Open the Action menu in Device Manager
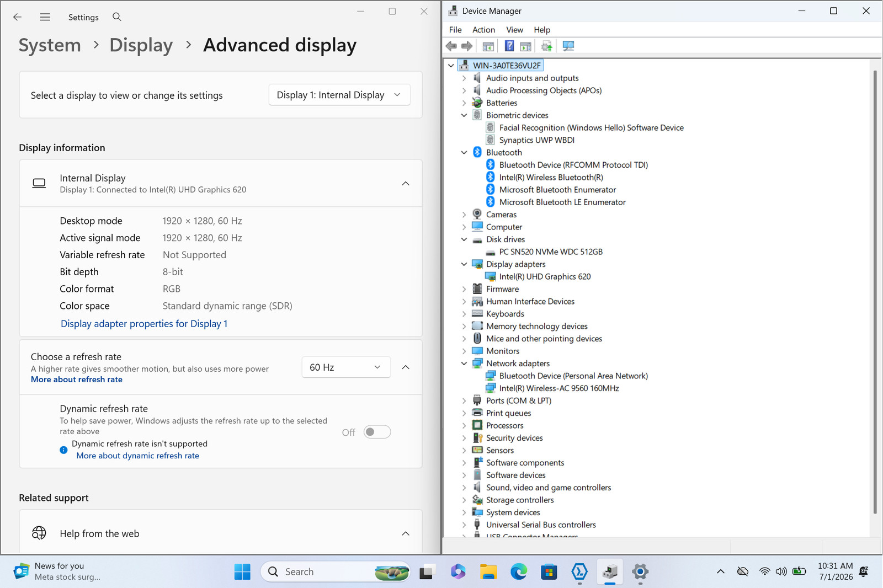 (483, 30)
